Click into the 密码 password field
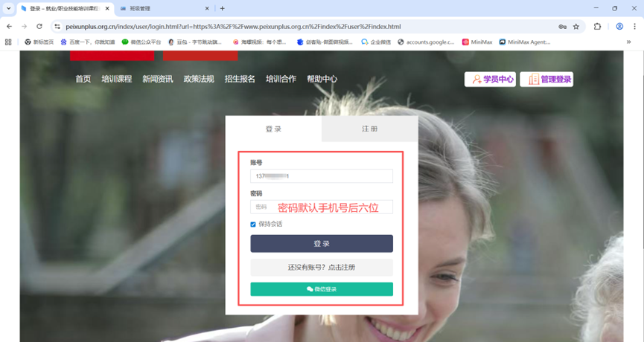 pos(322,207)
